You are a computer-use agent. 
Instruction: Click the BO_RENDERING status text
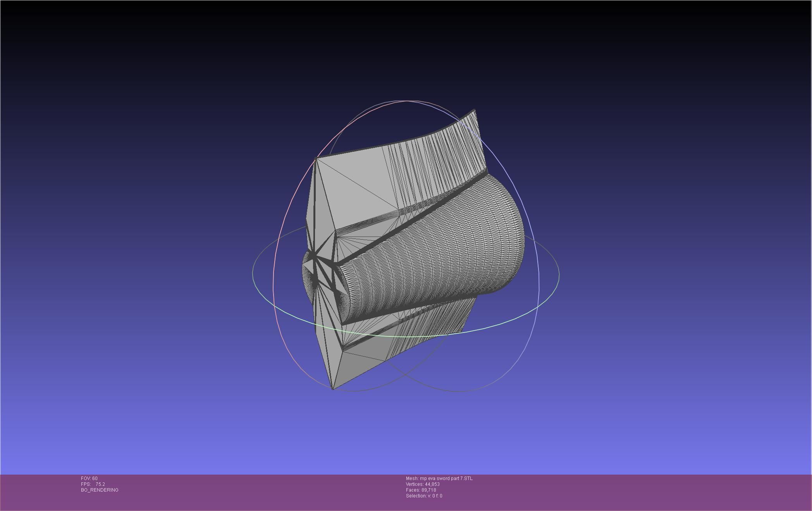100,490
